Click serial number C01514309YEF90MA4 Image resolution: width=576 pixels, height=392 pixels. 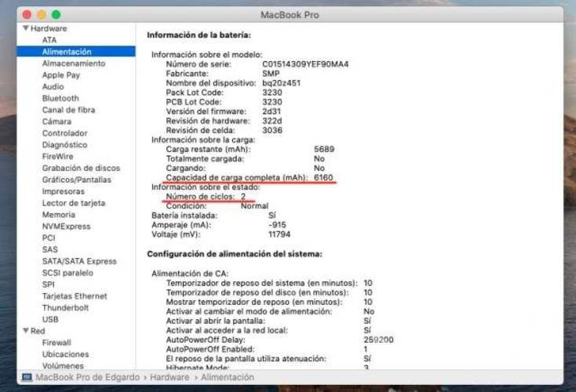(x=305, y=64)
